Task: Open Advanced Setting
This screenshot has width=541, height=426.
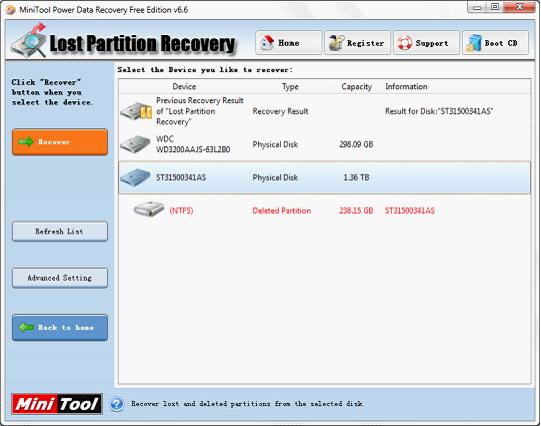Action: tap(60, 278)
